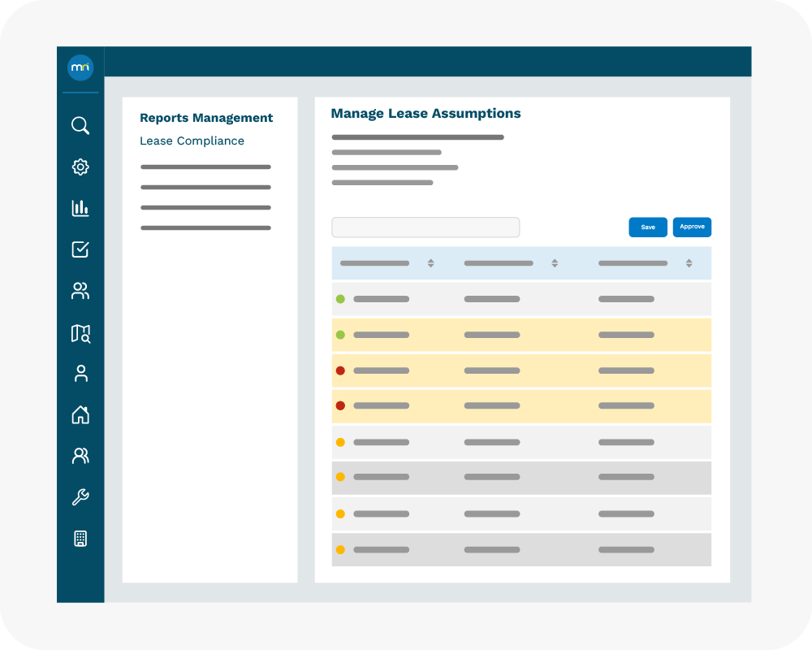Click the building icon at sidebar bottom
This screenshot has width=812, height=650.
click(80, 539)
